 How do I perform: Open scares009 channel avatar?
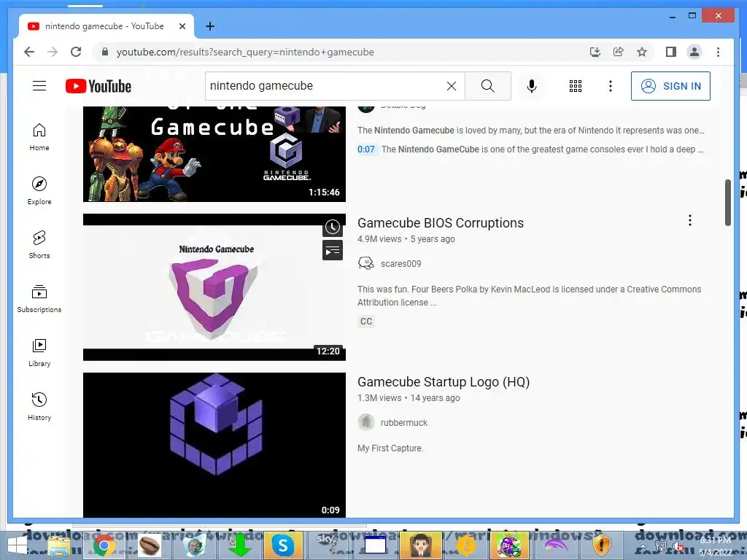pyautogui.click(x=366, y=263)
